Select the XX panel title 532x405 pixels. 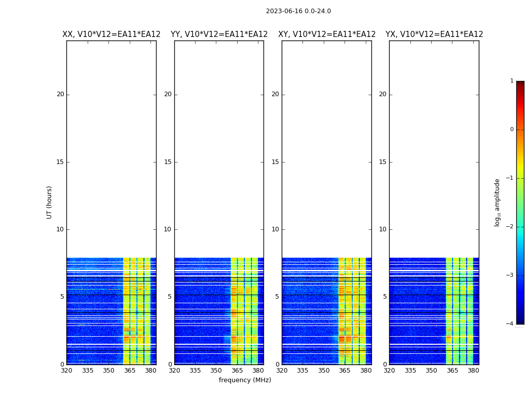111,34
